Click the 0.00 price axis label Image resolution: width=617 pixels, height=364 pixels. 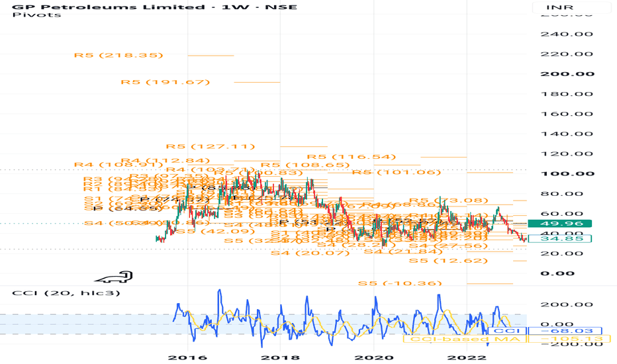pyautogui.click(x=557, y=273)
